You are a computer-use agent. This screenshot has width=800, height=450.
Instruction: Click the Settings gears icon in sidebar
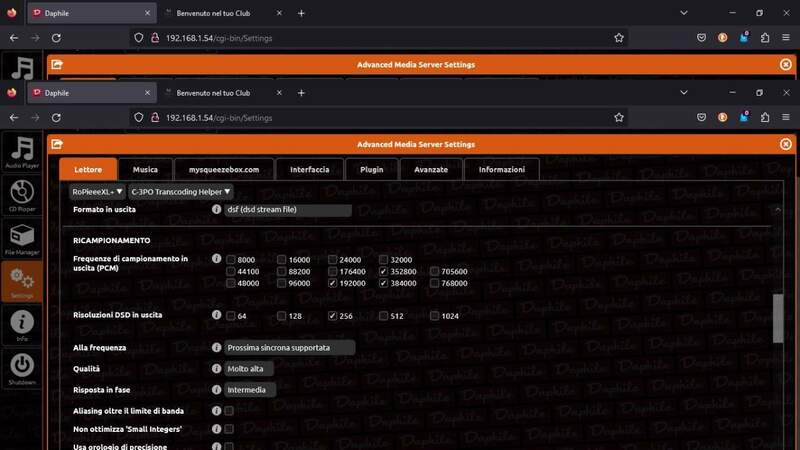22,283
